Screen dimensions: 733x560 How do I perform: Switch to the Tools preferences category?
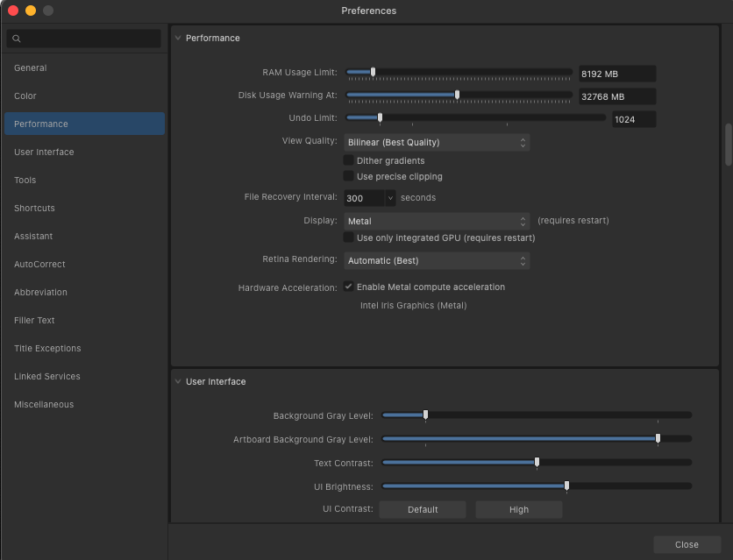(25, 181)
